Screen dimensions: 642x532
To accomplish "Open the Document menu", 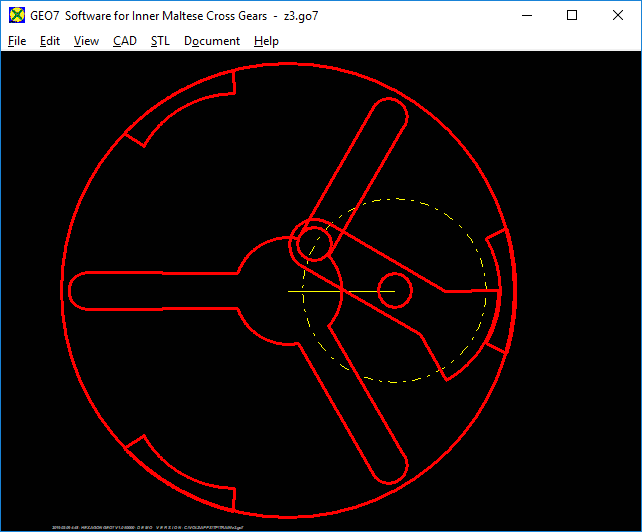I will 212,41.
